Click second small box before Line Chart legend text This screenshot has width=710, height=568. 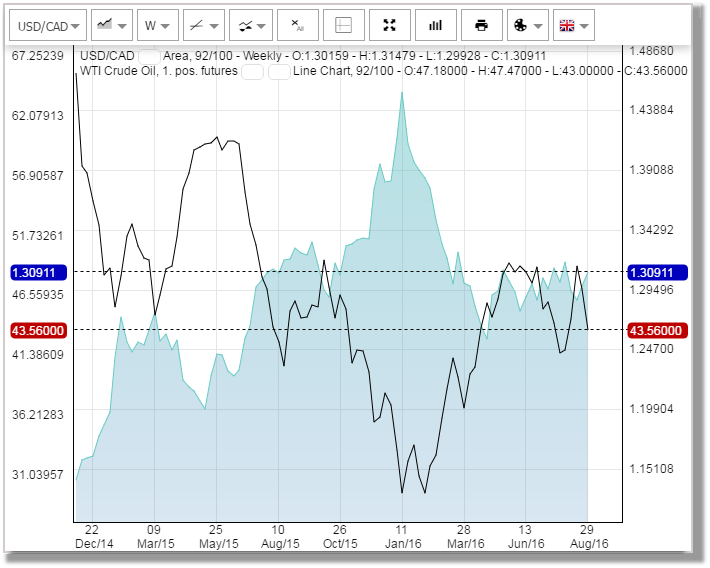(279, 72)
